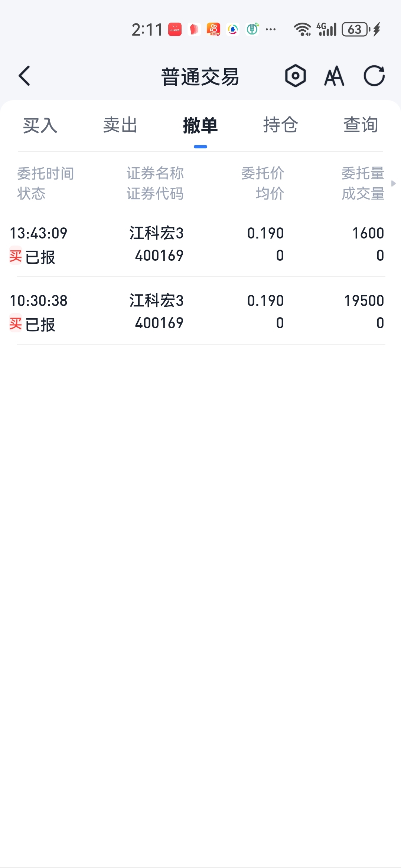The image size is (401, 868).
Task: Switch to the 买入 tab
Action: pos(40,125)
